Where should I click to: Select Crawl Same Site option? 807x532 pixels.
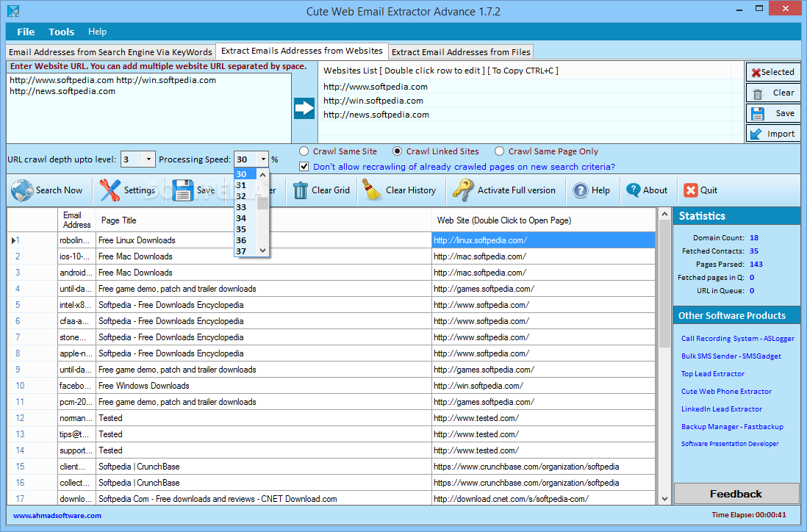point(304,151)
